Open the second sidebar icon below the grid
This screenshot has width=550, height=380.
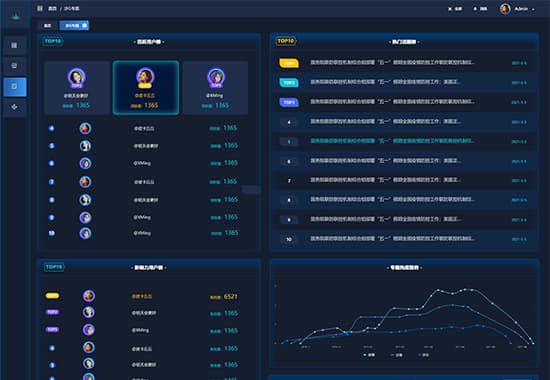[x=14, y=66]
